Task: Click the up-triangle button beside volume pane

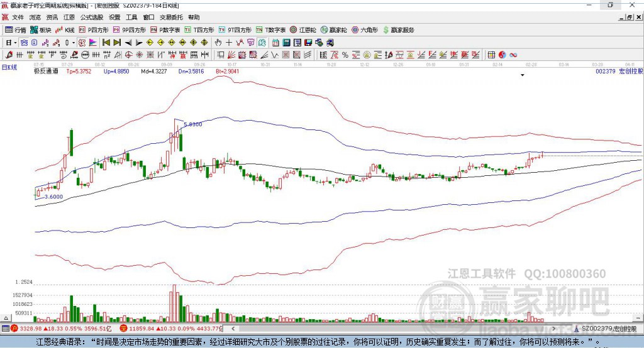Action: pos(6,318)
